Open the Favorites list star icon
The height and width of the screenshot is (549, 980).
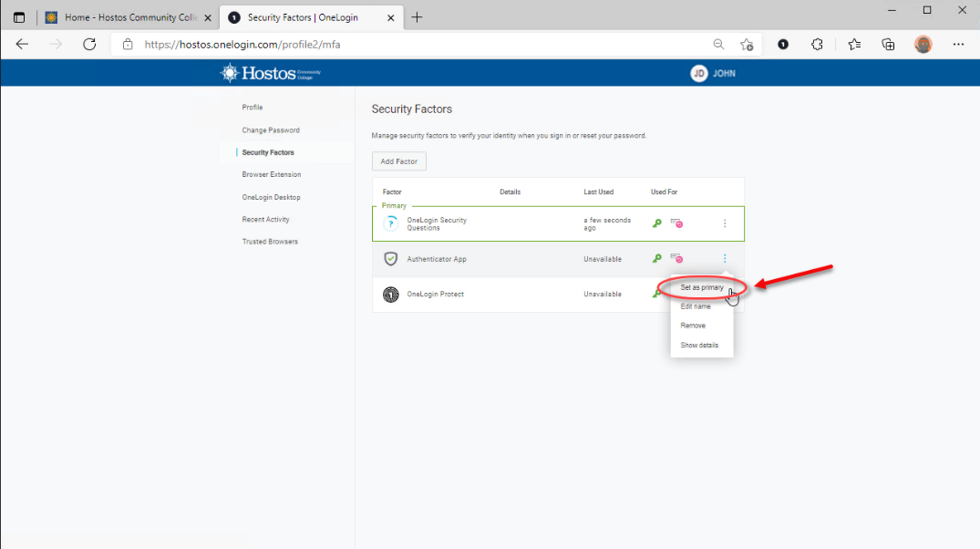point(853,44)
